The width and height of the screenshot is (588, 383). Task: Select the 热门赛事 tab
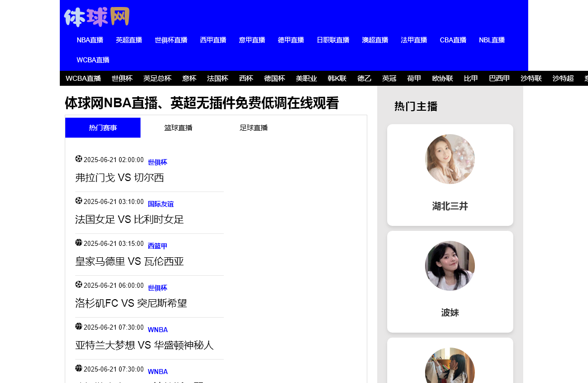point(103,128)
